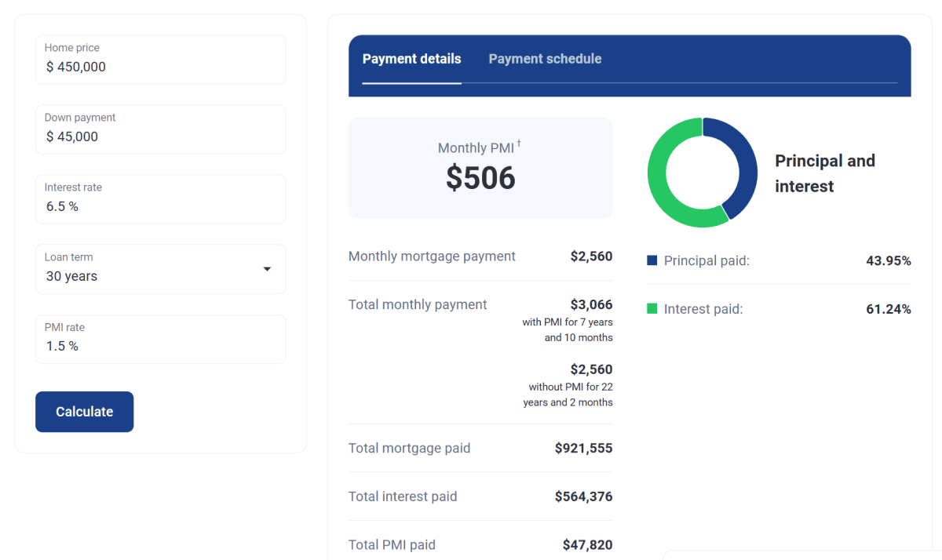Select the Interest rate input box

160,199
